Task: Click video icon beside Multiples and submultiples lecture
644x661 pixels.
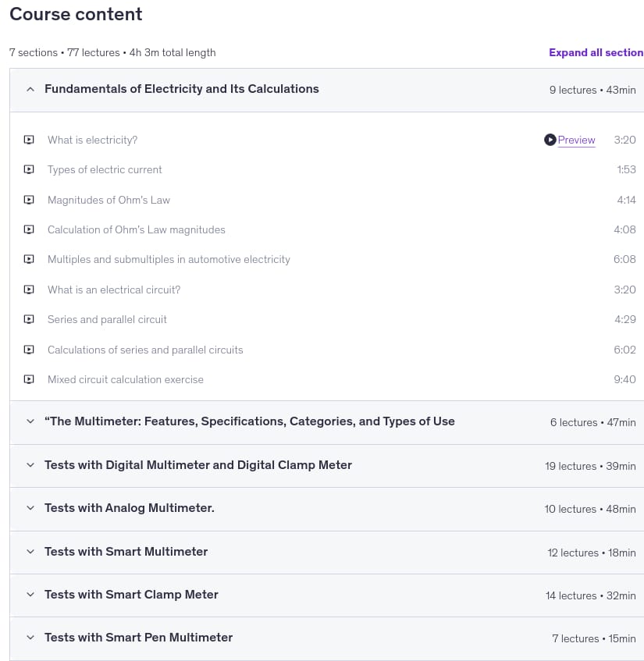Action: pos(29,259)
